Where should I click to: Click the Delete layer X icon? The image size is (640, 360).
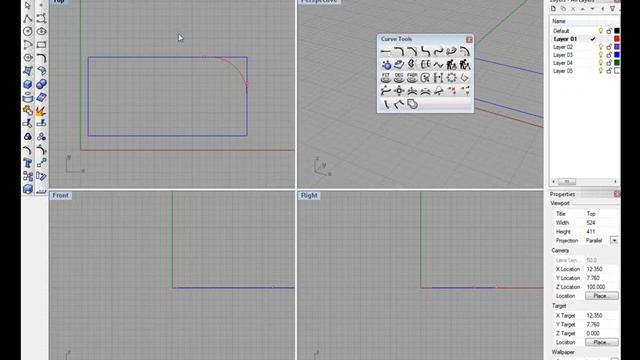click(573, 9)
